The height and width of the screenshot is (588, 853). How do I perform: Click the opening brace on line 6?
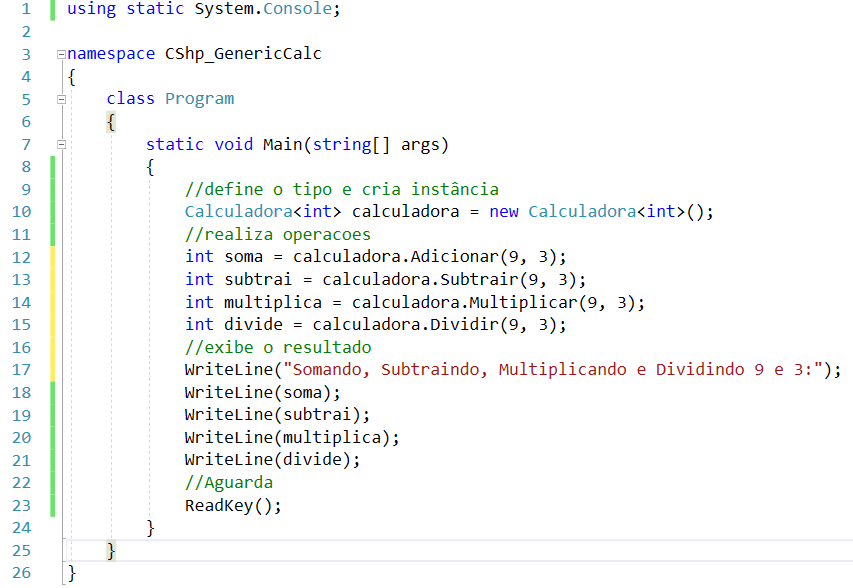pyautogui.click(x=111, y=122)
